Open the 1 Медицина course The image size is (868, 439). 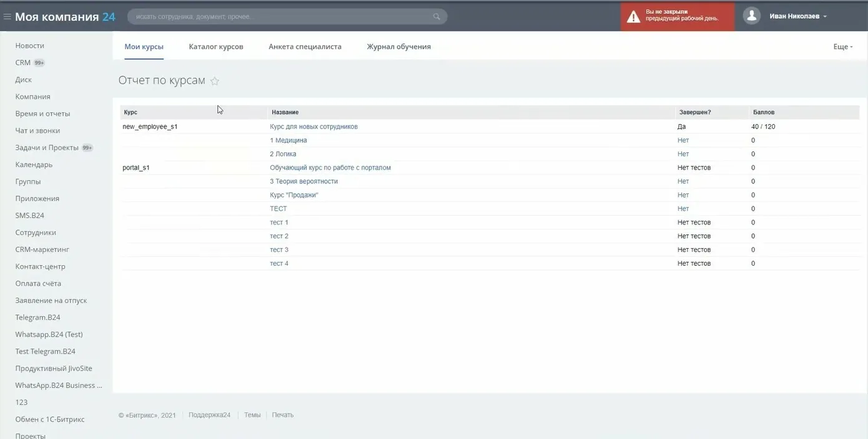click(x=288, y=140)
